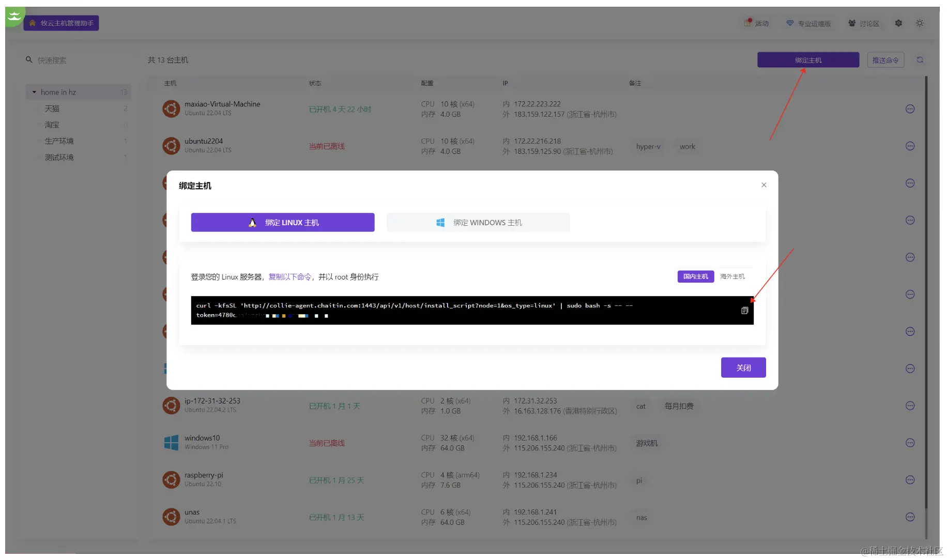Viewport: 947px width, 560px height.
Task: Click the 关闭 button in dialog
Action: coord(743,367)
